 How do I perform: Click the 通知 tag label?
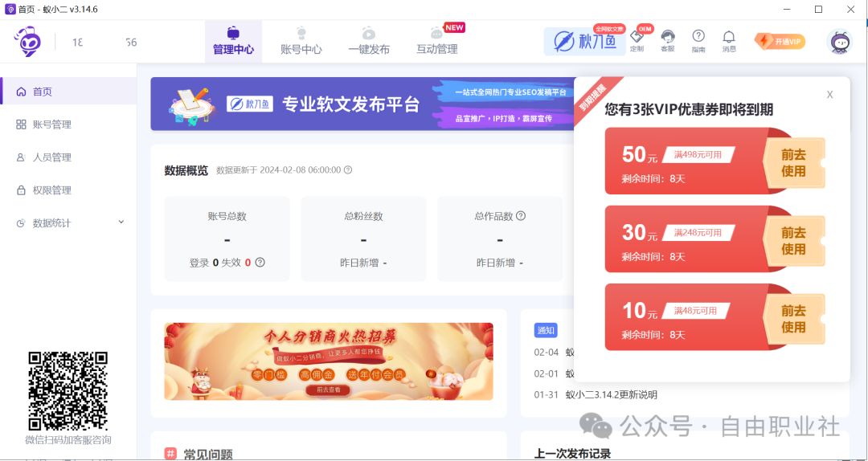tap(545, 330)
